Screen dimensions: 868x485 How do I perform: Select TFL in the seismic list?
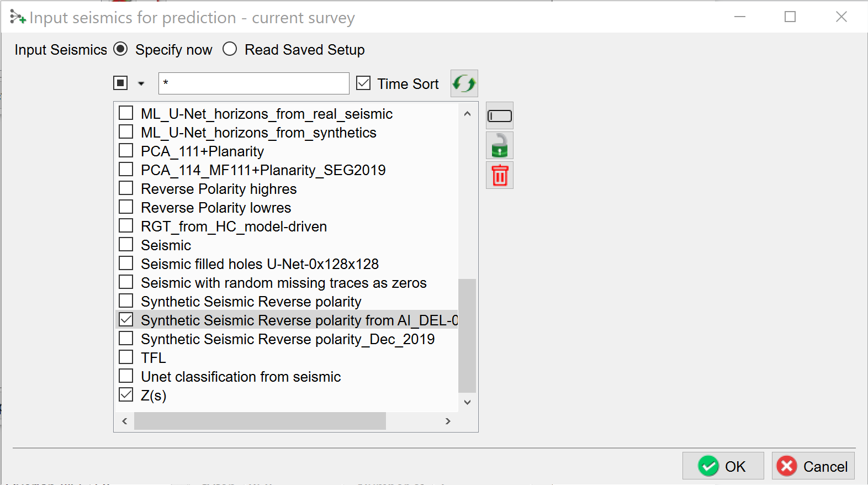coord(153,358)
